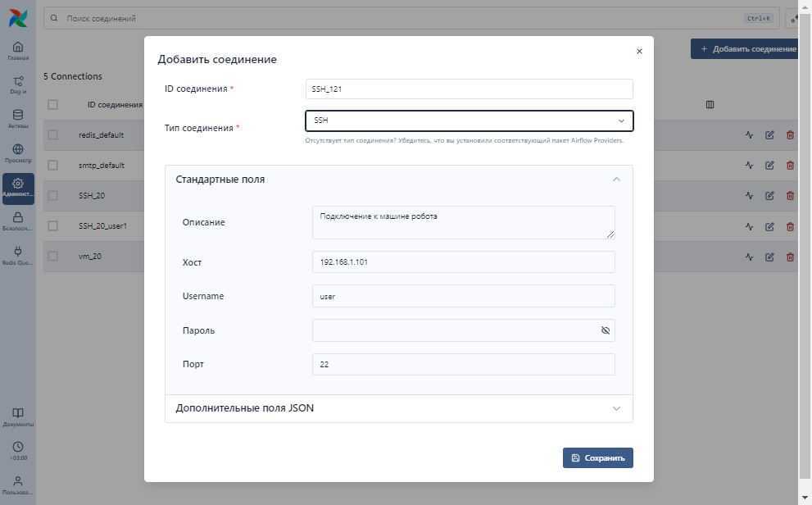The image size is (812, 505).
Task: Test the SSH_20 connection with the pulse icon
Action: 750,196
